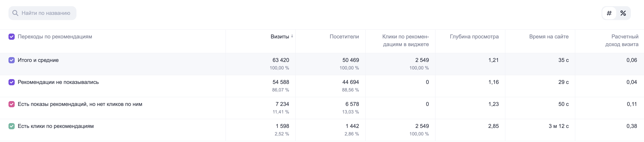Viewport: 644px width, 142px height.
Task: Select the Есть клики по рекомендациям row label
Action: (x=56, y=126)
